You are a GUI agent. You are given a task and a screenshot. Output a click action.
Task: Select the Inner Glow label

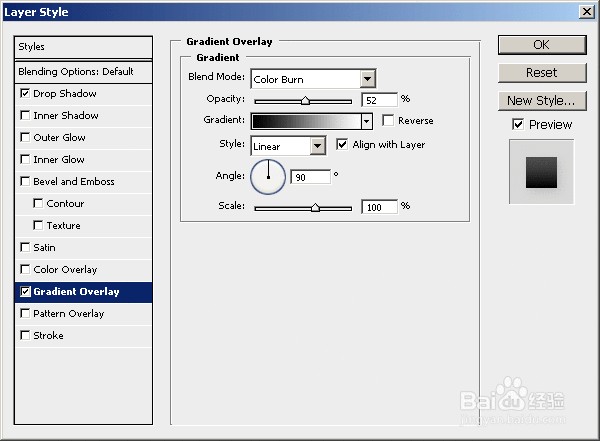(x=59, y=159)
